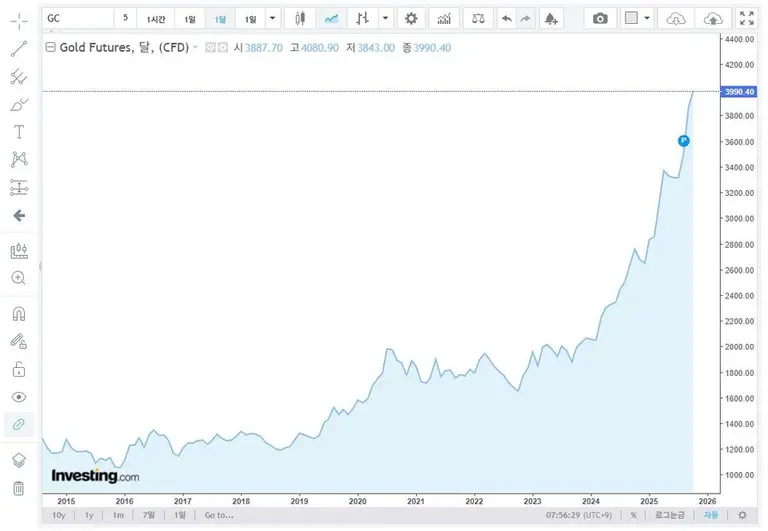Select the 1시간 interval tab
Viewport: 768px width, 531px height.
[x=157, y=18]
